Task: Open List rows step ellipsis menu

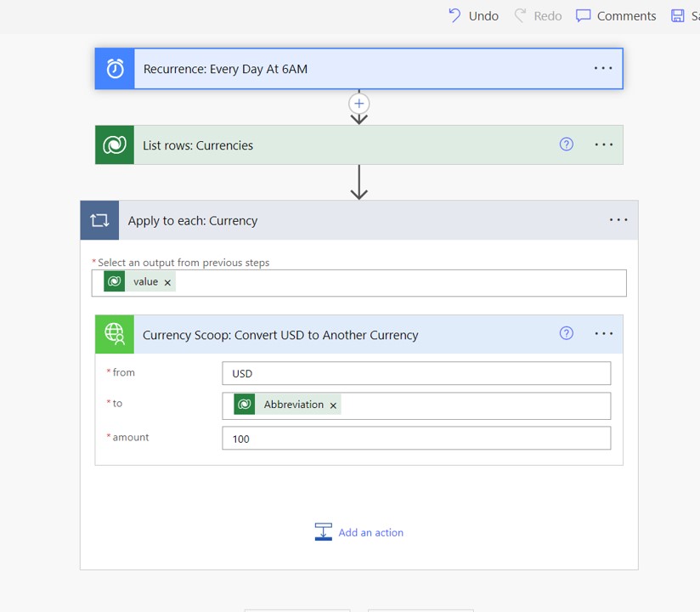Action: 603,144
